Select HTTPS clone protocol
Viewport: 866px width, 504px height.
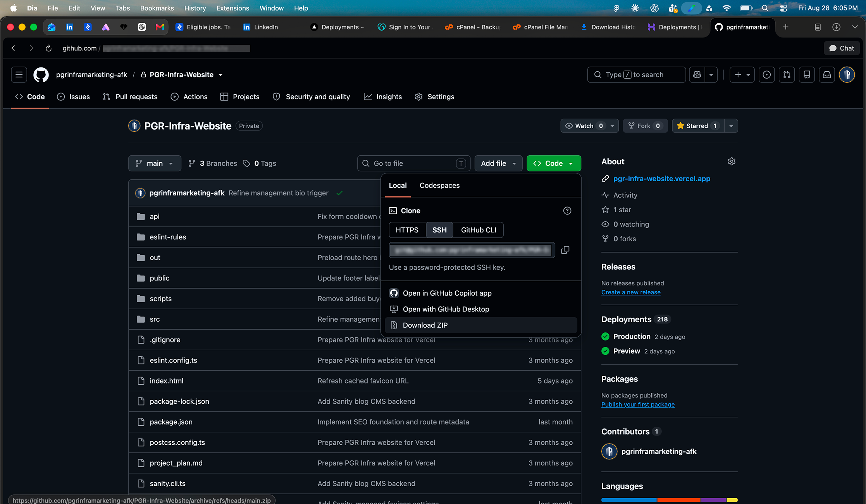[x=407, y=230]
